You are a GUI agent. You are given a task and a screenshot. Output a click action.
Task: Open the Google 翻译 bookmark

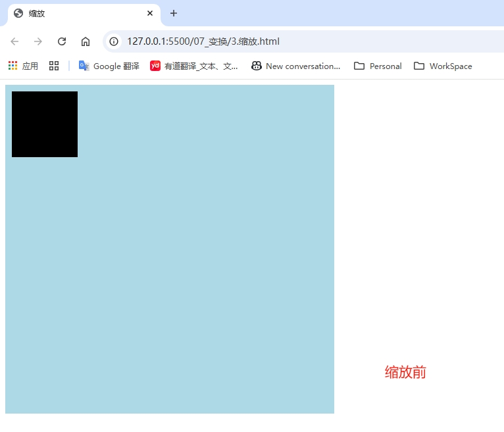pos(109,66)
